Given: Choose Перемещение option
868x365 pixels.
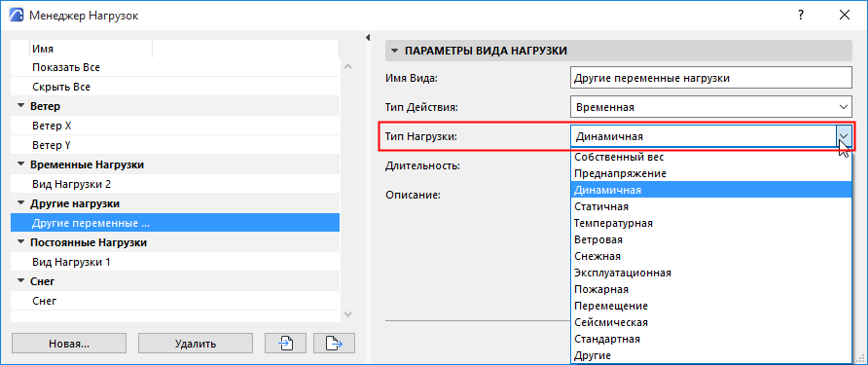Looking at the screenshot, I should 710,306.
